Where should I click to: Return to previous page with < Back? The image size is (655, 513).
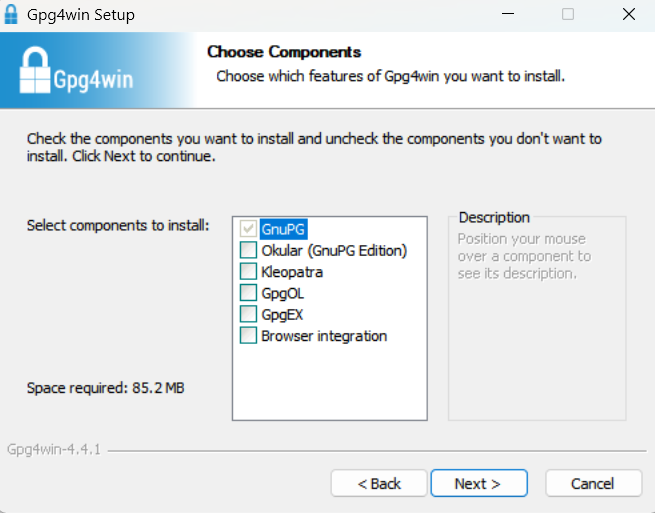click(x=379, y=483)
